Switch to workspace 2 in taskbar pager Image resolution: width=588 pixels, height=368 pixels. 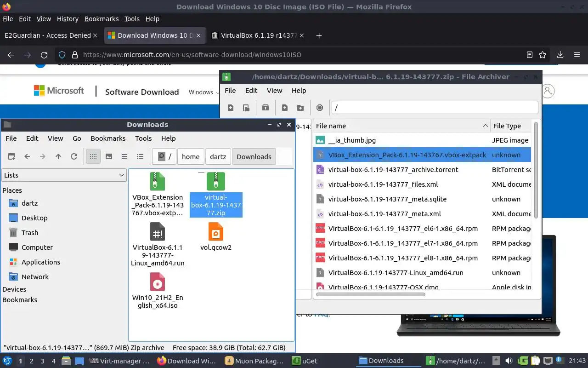(x=32, y=361)
